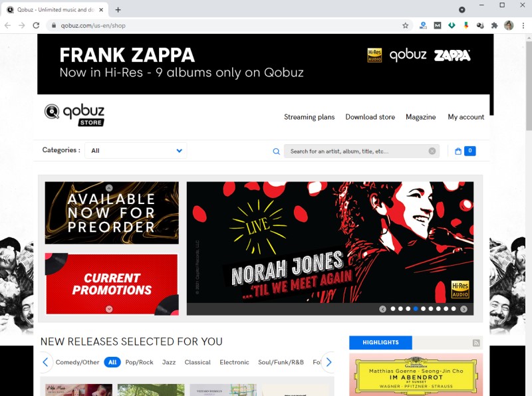Select the Soul/Funk/R&B genre tab
The width and height of the screenshot is (532, 396).
tap(281, 362)
